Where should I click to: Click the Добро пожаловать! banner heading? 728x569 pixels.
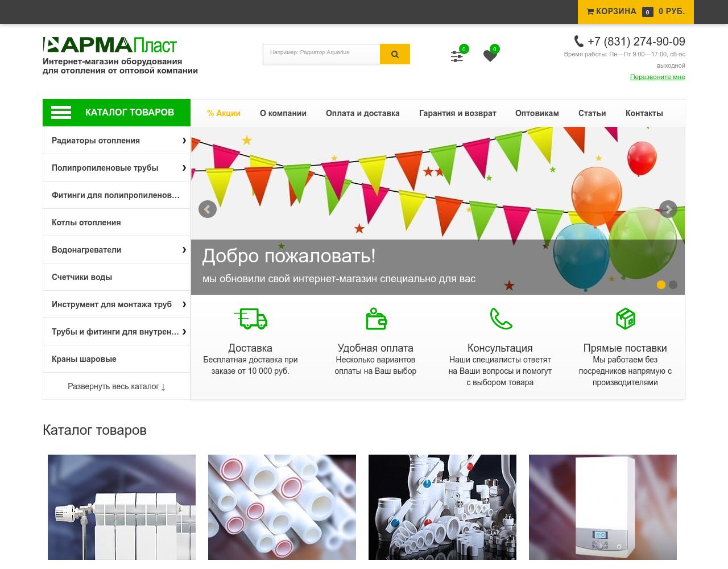click(289, 256)
